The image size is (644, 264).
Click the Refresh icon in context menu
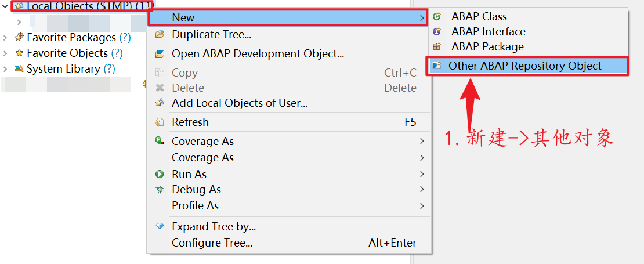point(160,122)
